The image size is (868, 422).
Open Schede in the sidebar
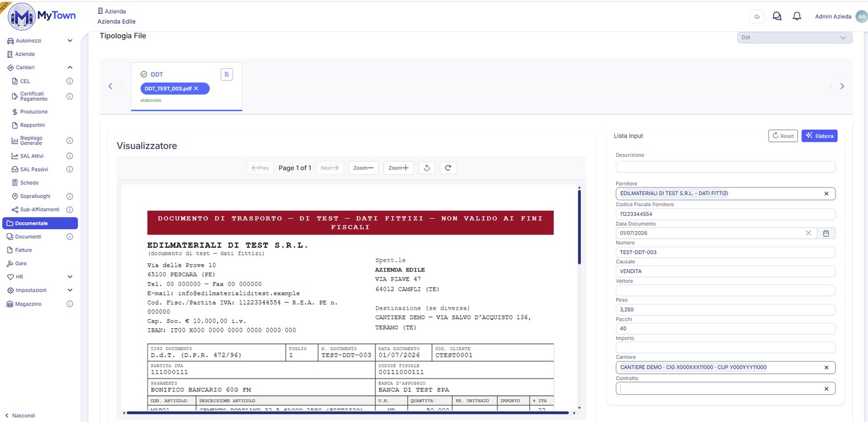tap(29, 183)
